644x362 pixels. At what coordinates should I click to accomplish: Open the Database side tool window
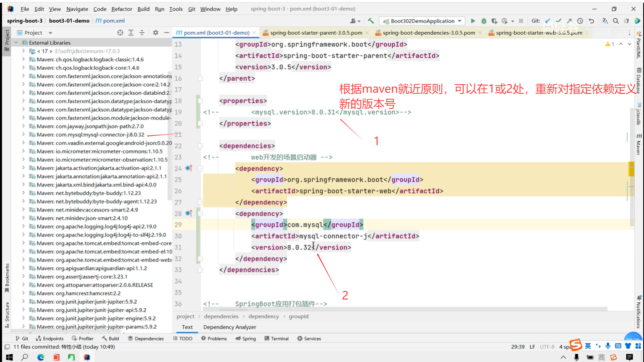pyautogui.click(x=639, y=81)
